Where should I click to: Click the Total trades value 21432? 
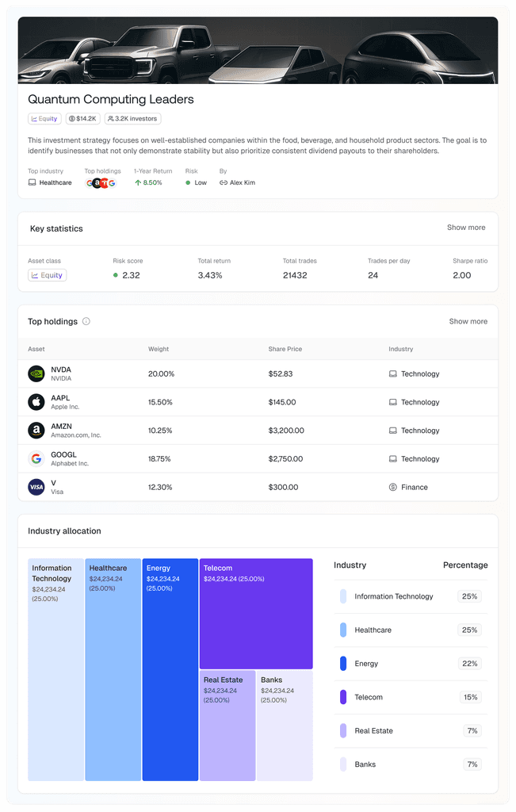coord(295,275)
